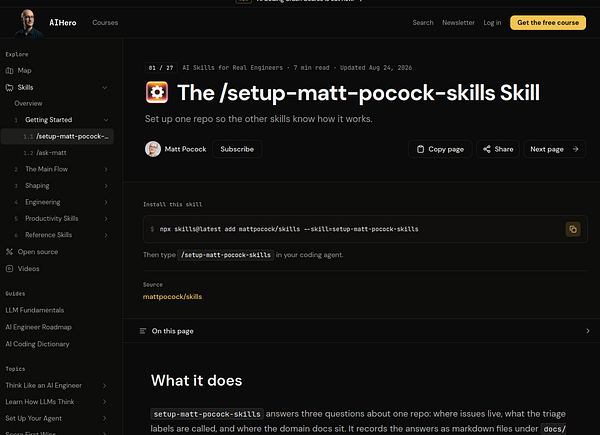Screen dimensions: 600x435
Task: Click the orange gear skill icon
Action: 157,92
